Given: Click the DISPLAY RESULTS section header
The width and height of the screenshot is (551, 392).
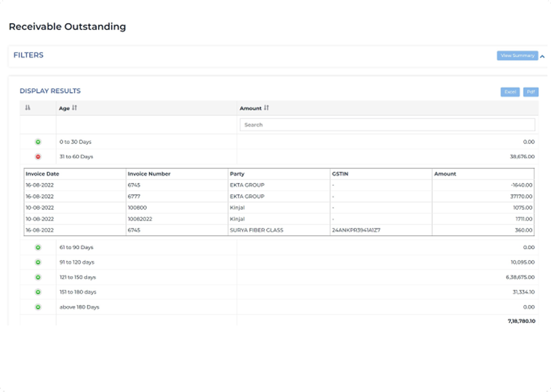Looking at the screenshot, I should pos(50,91).
